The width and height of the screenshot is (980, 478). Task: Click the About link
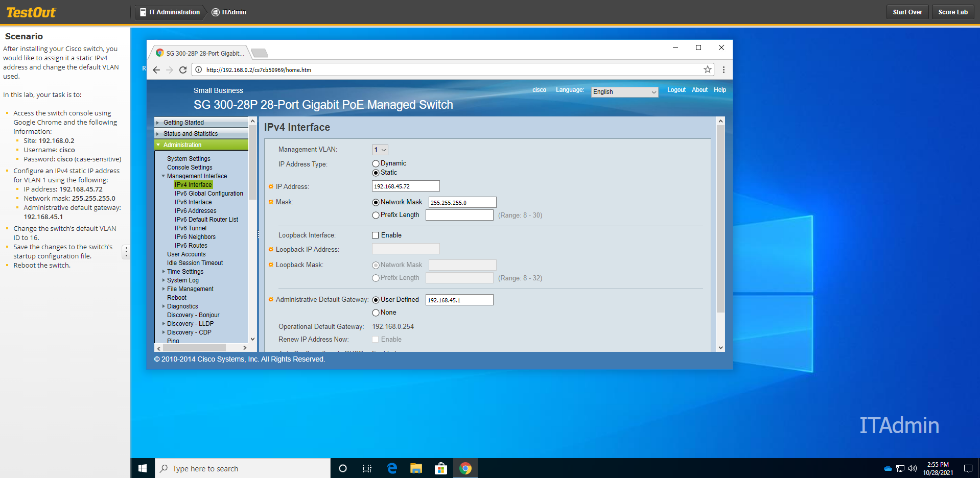699,90
